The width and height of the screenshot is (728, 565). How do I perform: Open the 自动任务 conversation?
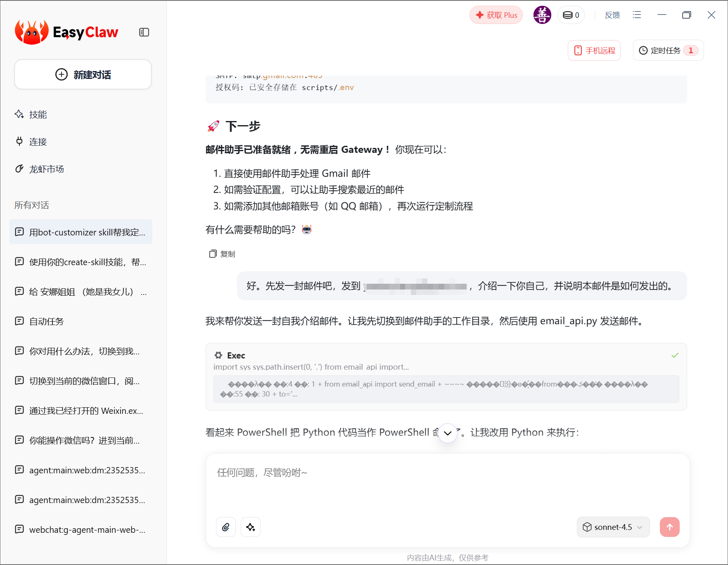pos(81,321)
